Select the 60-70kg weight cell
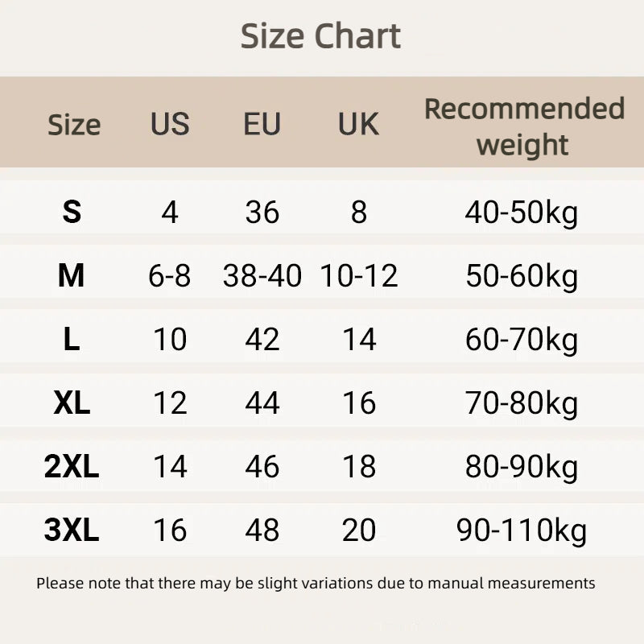The height and width of the screenshot is (644, 644). click(x=522, y=340)
